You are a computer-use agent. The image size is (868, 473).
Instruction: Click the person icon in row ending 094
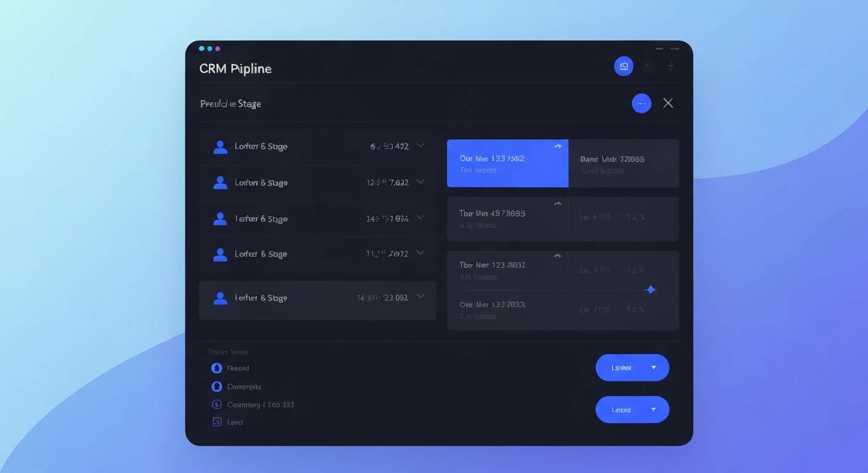click(x=220, y=219)
